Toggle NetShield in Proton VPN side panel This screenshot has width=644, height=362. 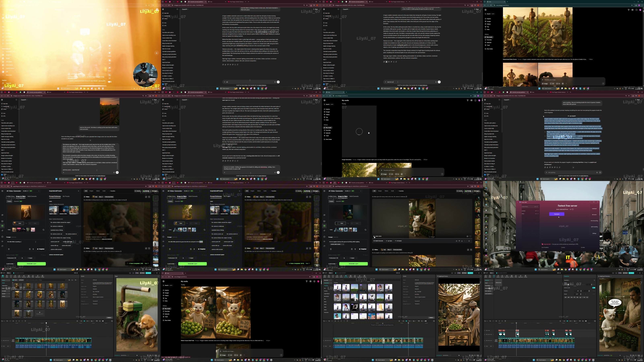pyautogui.click(x=594, y=209)
